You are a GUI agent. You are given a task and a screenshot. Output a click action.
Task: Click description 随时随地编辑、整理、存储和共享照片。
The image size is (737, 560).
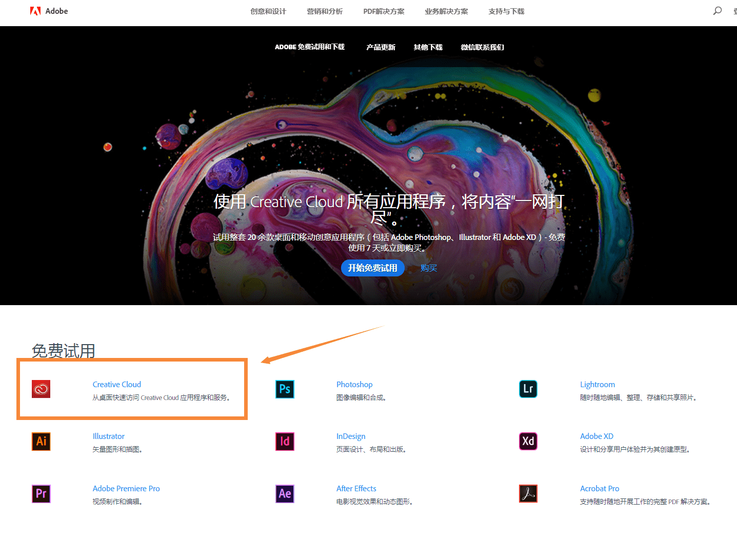639,397
